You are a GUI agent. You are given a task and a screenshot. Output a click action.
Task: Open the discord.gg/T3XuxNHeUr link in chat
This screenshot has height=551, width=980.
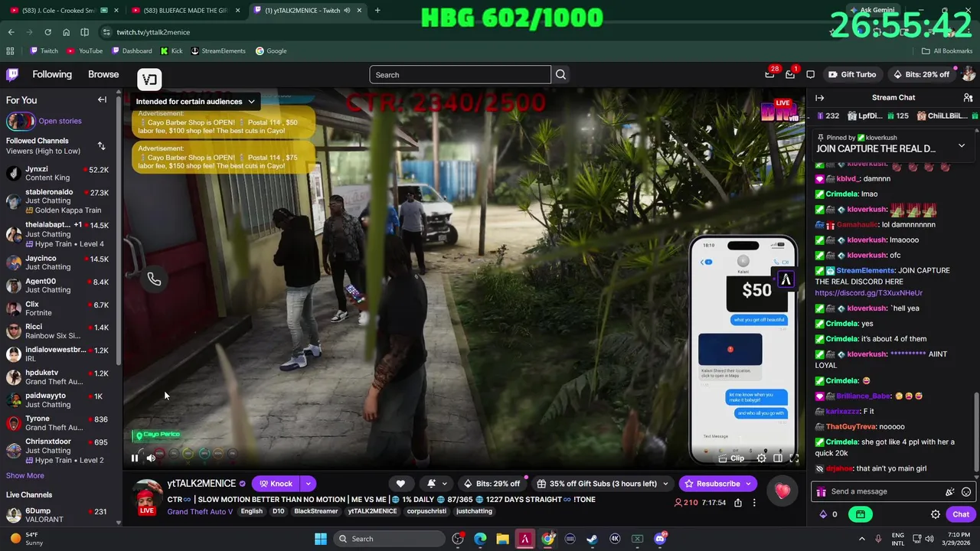(868, 292)
